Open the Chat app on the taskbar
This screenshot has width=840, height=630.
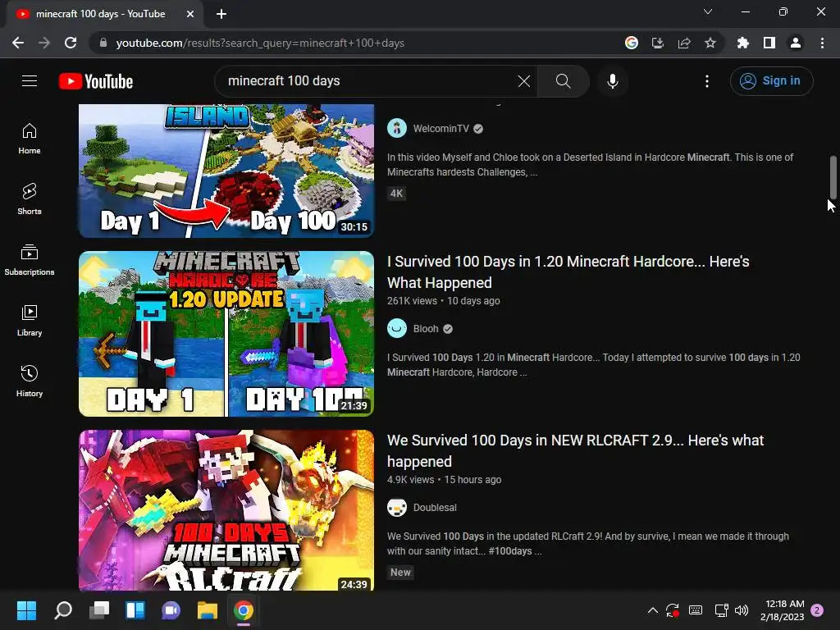(x=171, y=610)
